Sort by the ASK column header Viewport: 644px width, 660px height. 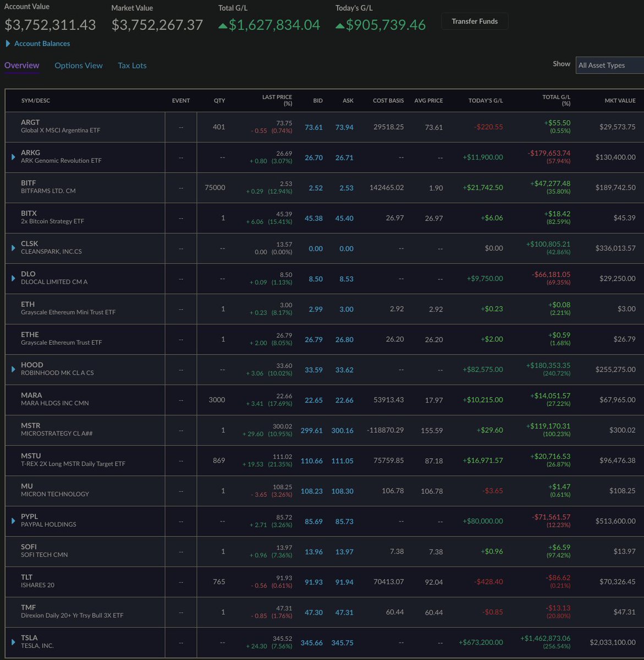(x=348, y=101)
